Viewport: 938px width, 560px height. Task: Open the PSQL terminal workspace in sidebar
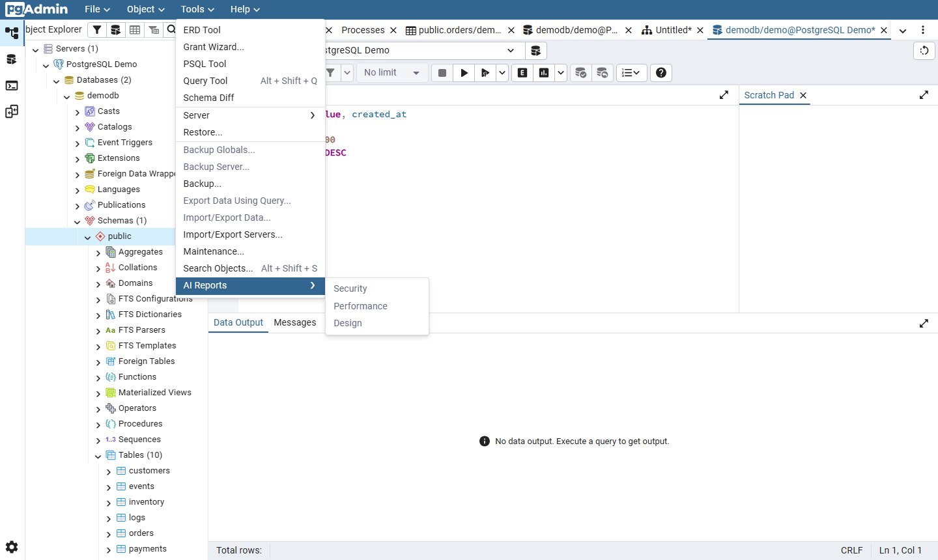pyautogui.click(x=12, y=85)
